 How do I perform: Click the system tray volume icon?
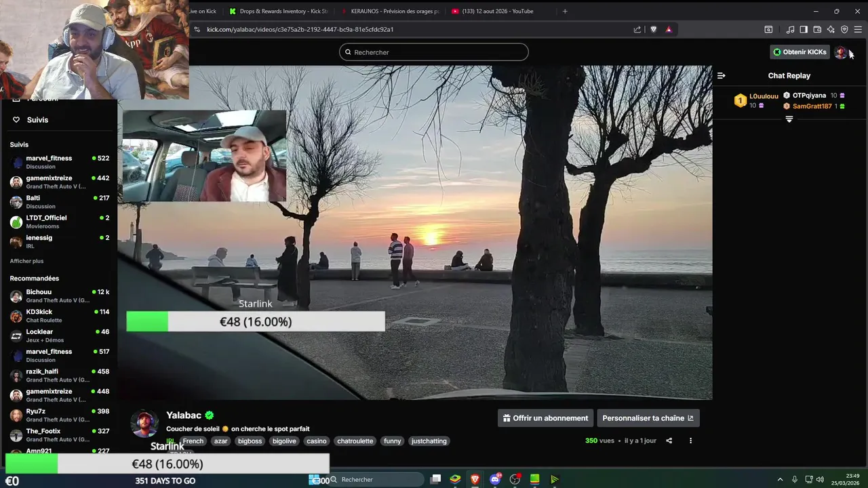(820, 479)
